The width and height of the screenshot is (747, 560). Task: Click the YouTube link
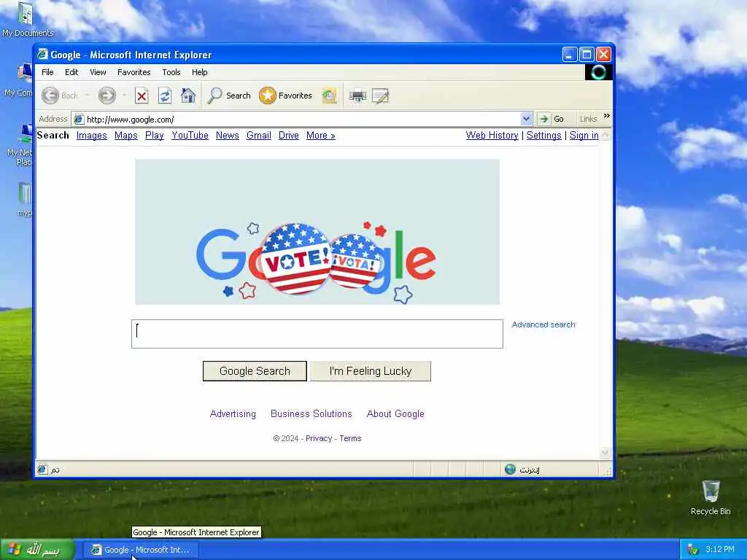[x=190, y=135]
